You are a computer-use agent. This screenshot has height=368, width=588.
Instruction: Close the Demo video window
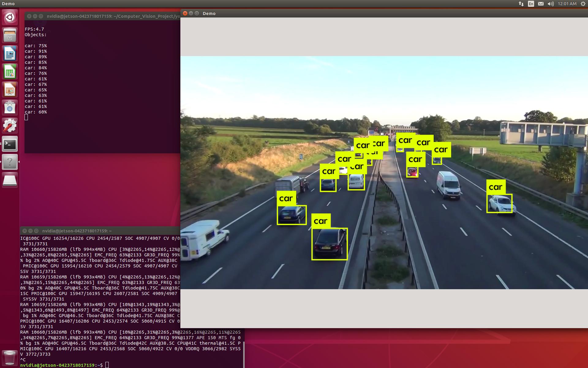[185, 13]
